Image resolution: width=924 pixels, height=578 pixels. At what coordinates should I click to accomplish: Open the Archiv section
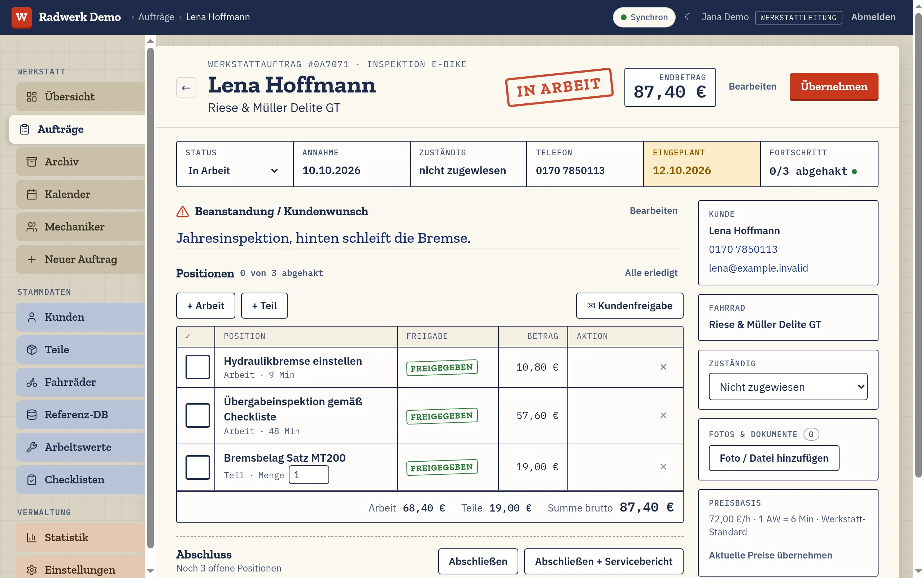(80, 162)
